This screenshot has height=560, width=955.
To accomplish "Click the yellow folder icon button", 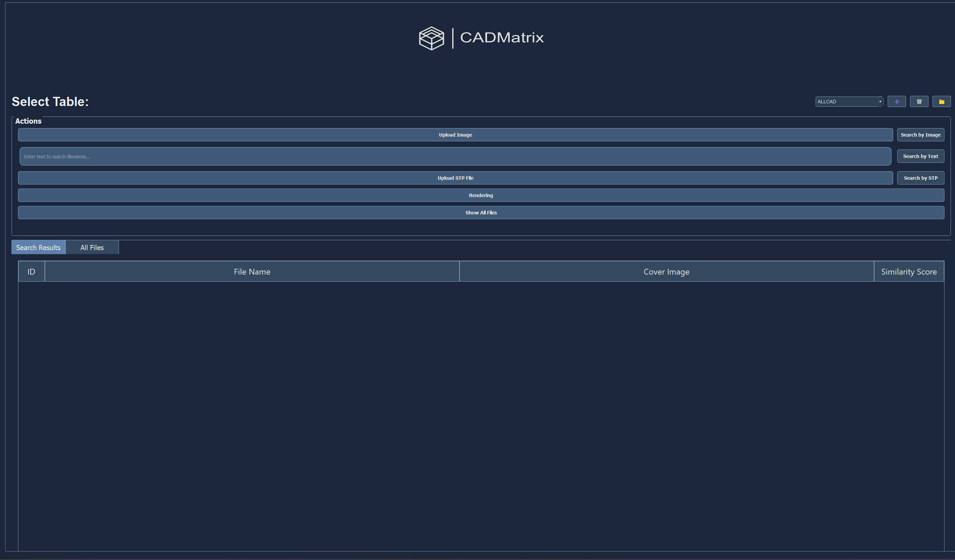I will pyautogui.click(x=941, y=102).
